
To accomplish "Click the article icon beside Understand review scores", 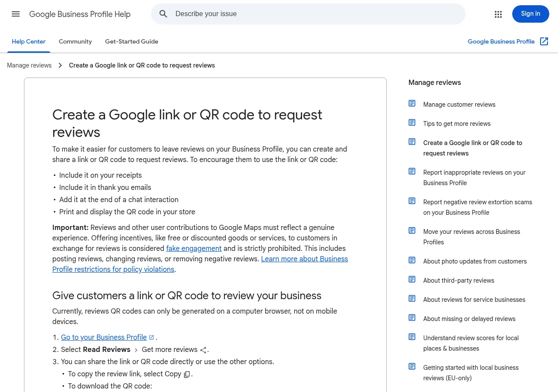I will click(412, 337).
